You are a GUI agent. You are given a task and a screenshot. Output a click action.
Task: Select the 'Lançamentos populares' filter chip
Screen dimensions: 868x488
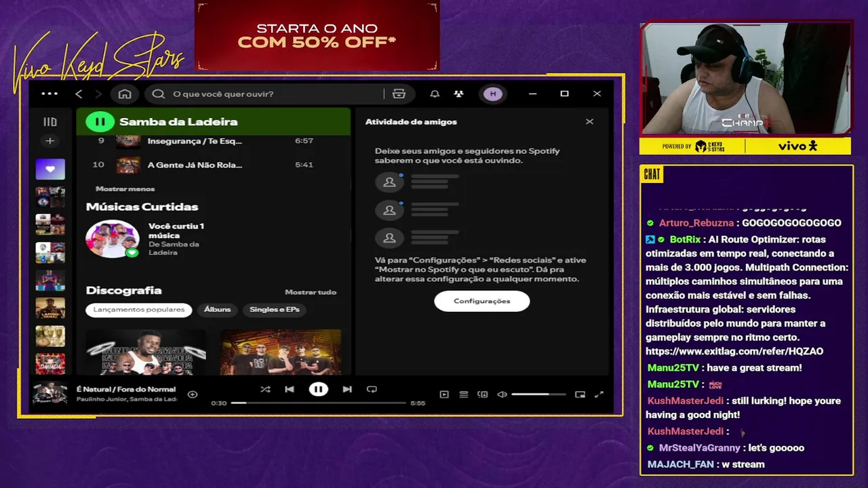[x=139, y=310]
